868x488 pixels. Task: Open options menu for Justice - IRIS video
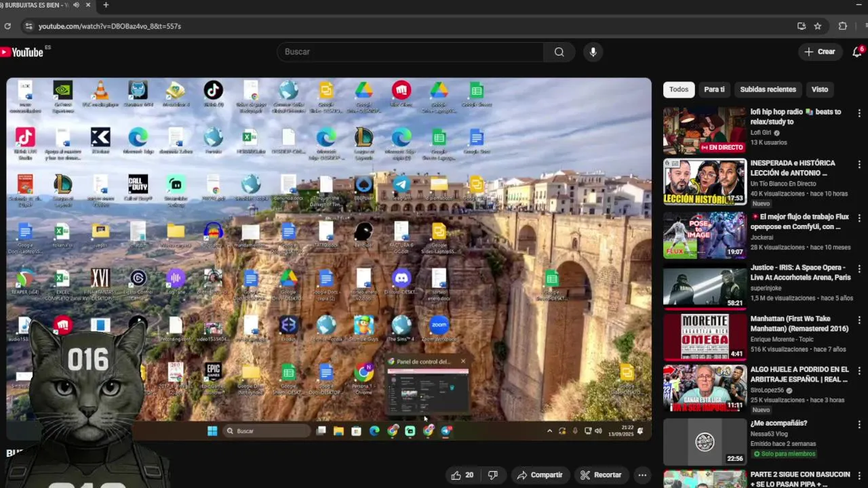(x=859, y=269)
